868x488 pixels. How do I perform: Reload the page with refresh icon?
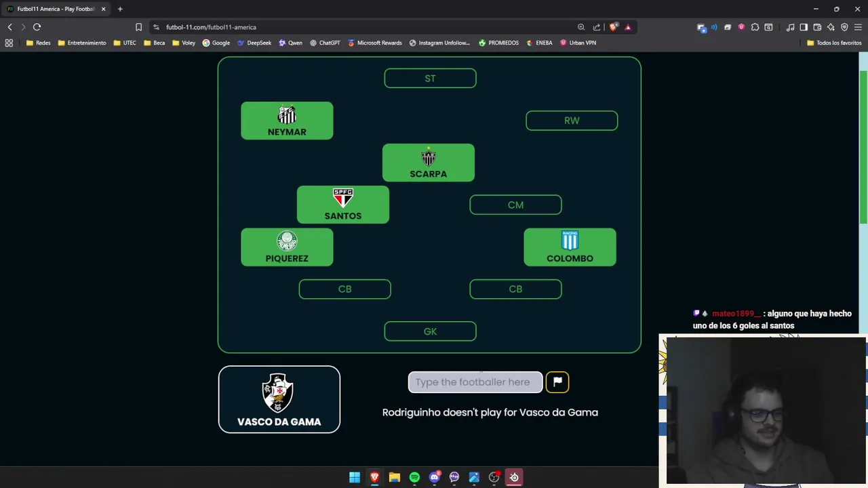click(37, 27)
